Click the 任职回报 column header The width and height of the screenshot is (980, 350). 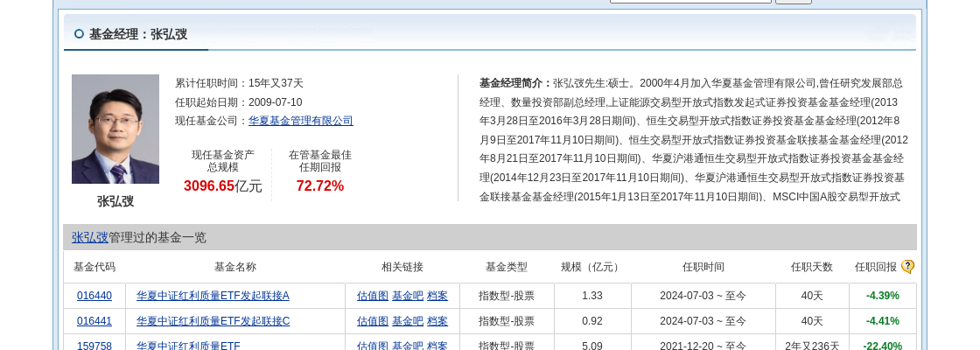[876, 267]
